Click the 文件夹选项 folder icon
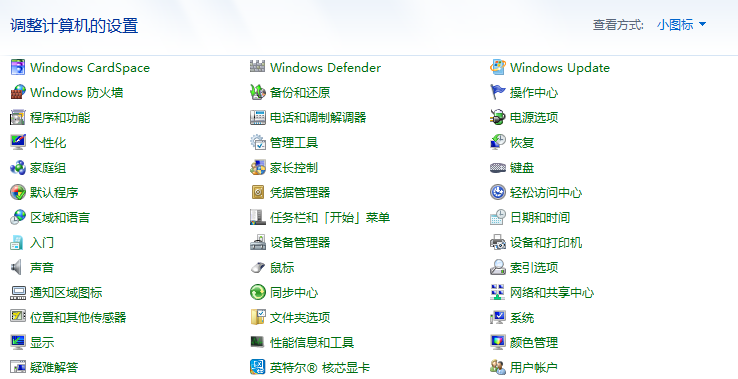The width and height of the screenshot is (738, 379). pos(257,317)
